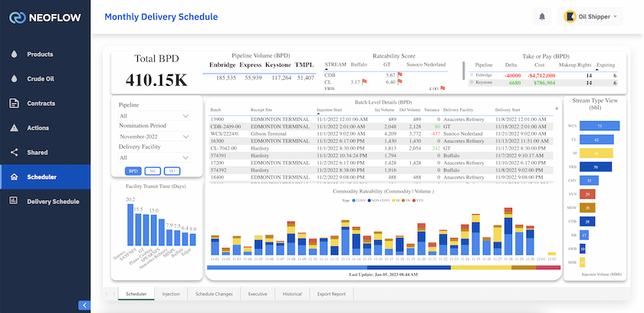Toggle SR legend filter
Viewport: 644px width, 313px height.
tap(396, 200)
